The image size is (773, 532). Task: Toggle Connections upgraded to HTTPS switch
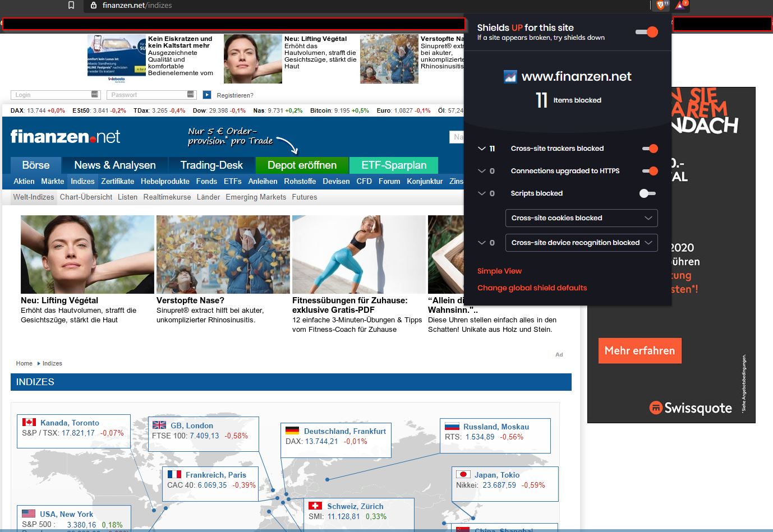650,171
